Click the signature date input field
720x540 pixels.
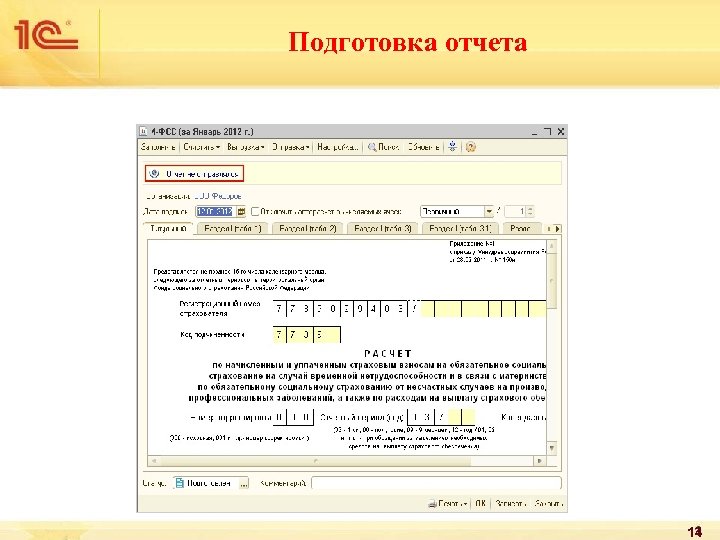pos(215,212)
